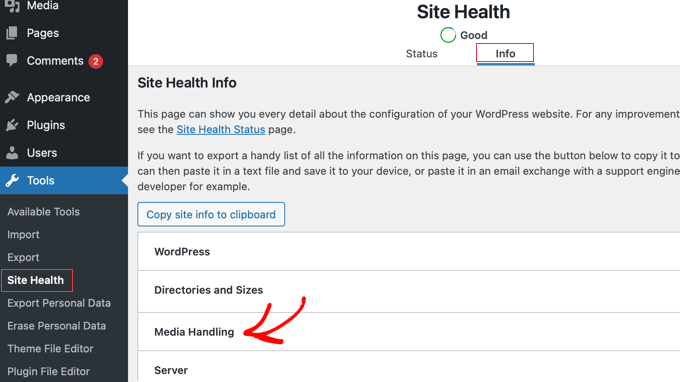Screen dimensions: 680x382
Task: Click the Users person icon
Action: (12, 153)
